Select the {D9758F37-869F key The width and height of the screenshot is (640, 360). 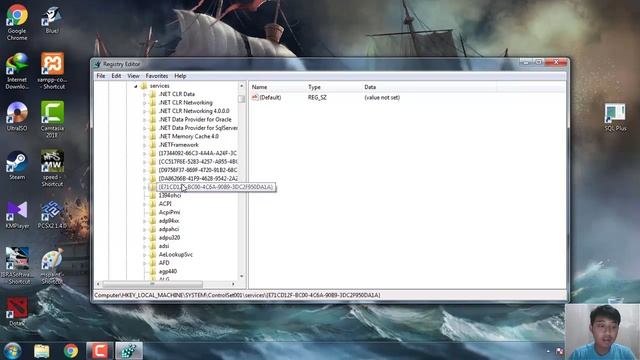pyautogui.click(x=198, y=170)
